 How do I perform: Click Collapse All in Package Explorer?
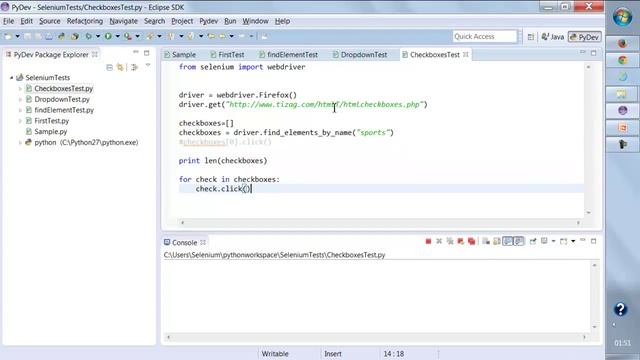click(109, 67)
